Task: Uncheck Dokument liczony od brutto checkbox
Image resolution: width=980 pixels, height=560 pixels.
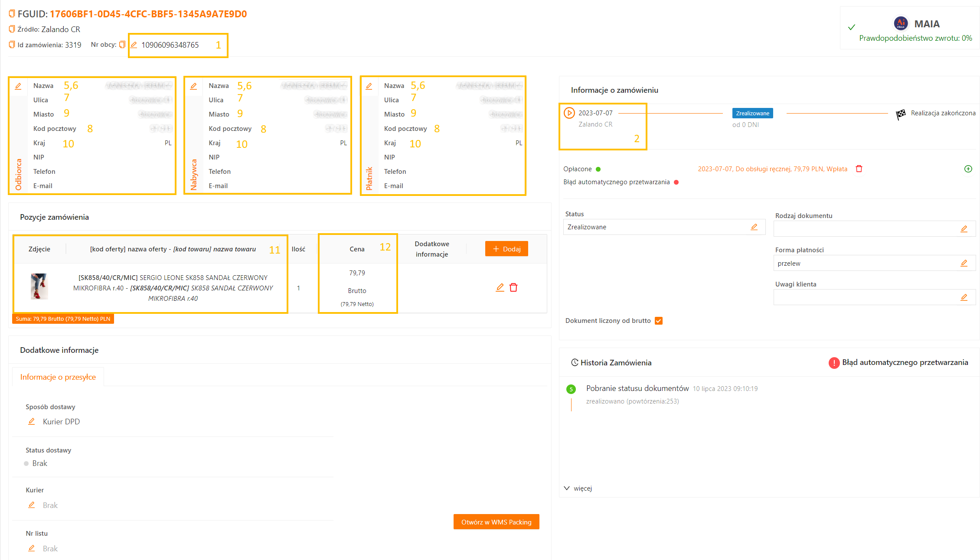Action: (x=659, y=321)
